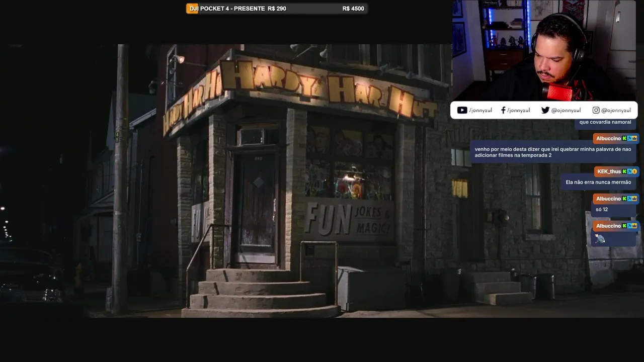Click the emote in Albuccino's last chat message
Screen dimensions: 644x362
[600, 238]
